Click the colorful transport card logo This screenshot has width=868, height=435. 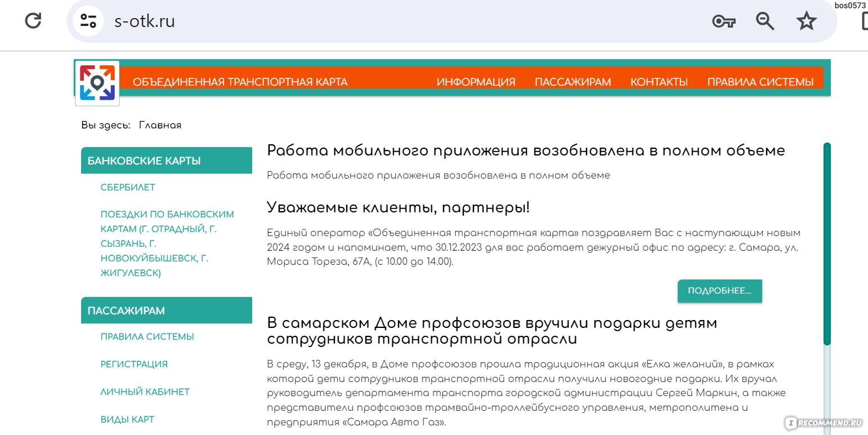click(97, 83)
